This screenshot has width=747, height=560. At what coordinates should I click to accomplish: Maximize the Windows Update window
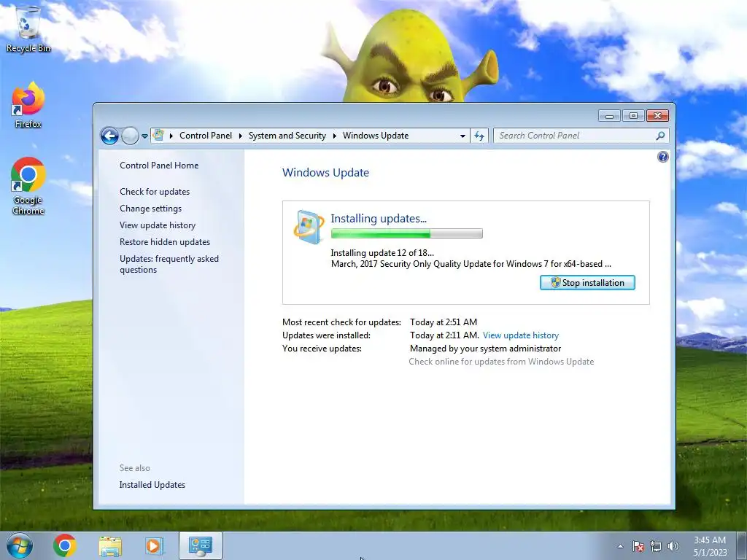[633, 116]
